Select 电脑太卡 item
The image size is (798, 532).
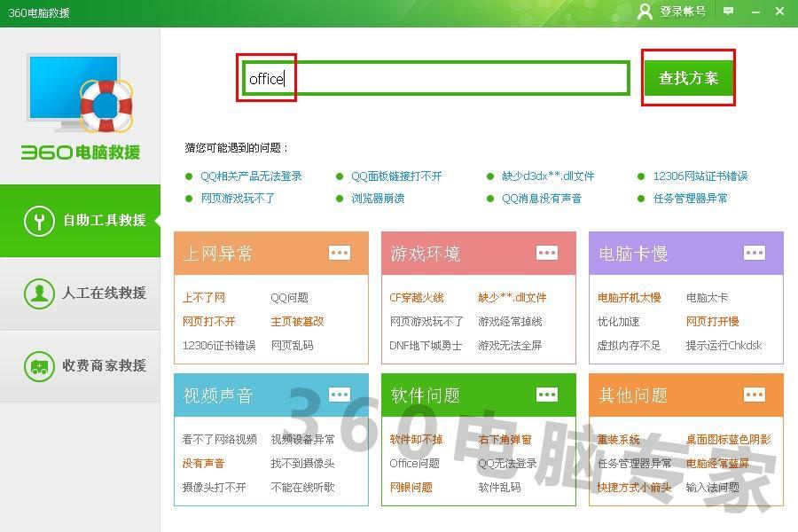[x=707, y=297]
